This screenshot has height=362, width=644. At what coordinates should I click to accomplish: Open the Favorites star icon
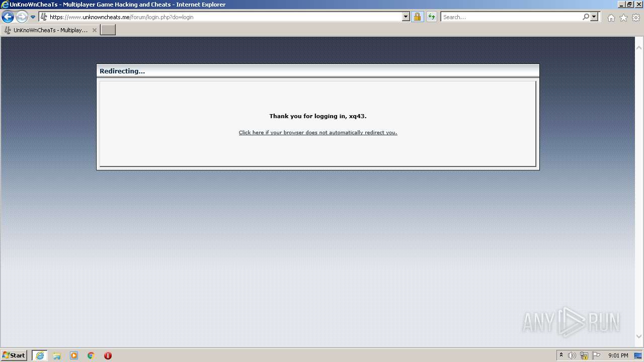[623, 18]
